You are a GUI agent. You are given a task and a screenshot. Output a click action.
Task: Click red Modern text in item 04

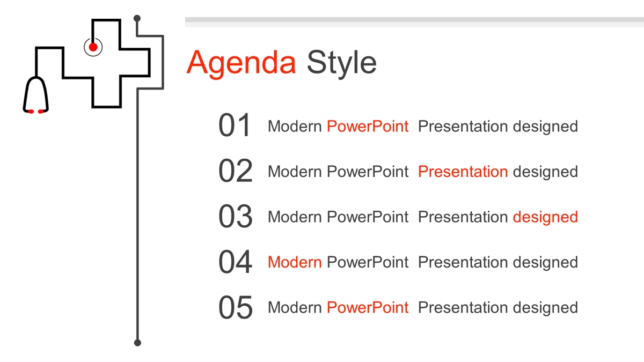(x=295, y=262)
